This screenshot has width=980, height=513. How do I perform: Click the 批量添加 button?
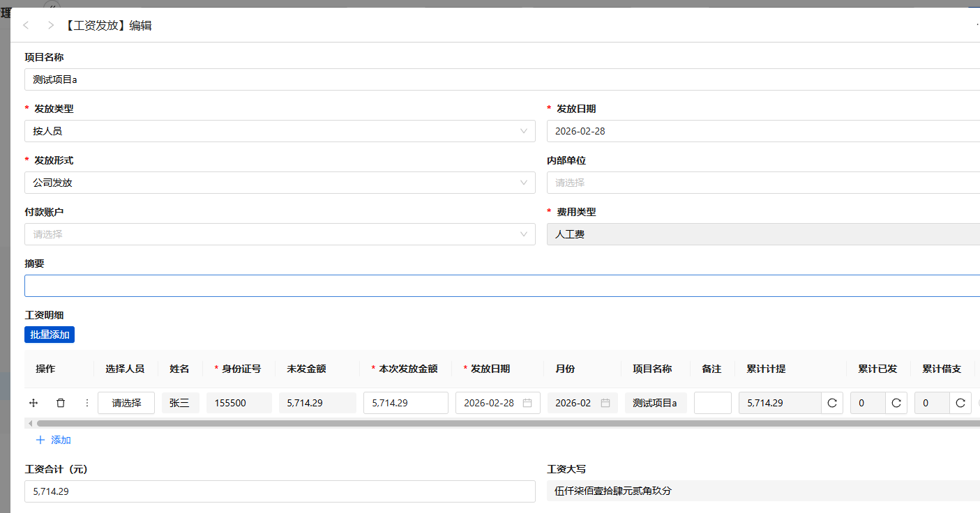[x=50, y=335]
